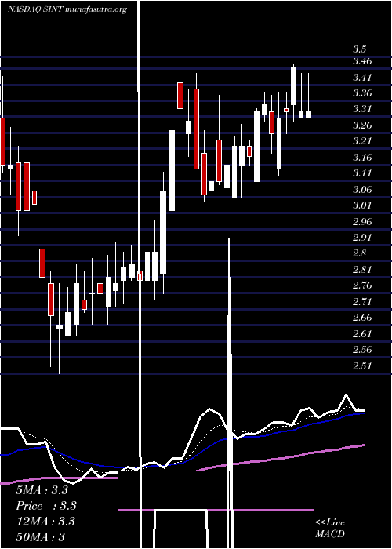Click the 3.06 price axis label
Screen dimensions: 392x549
pos(362,190)
